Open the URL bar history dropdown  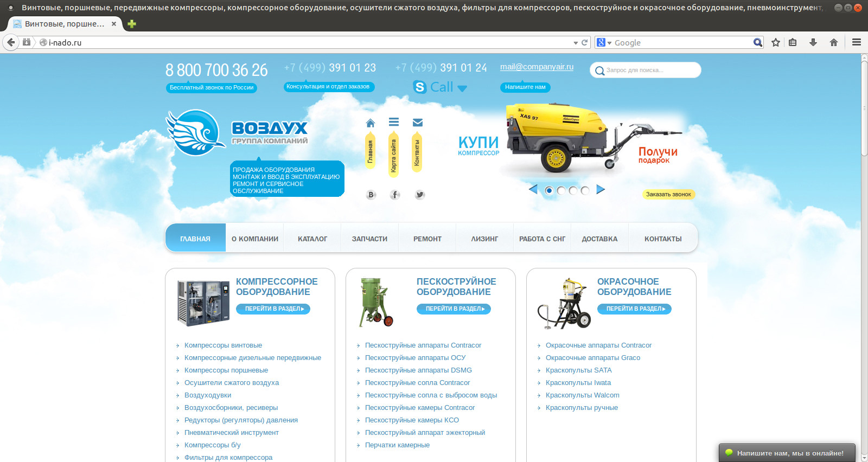click(x=576, y=43)
